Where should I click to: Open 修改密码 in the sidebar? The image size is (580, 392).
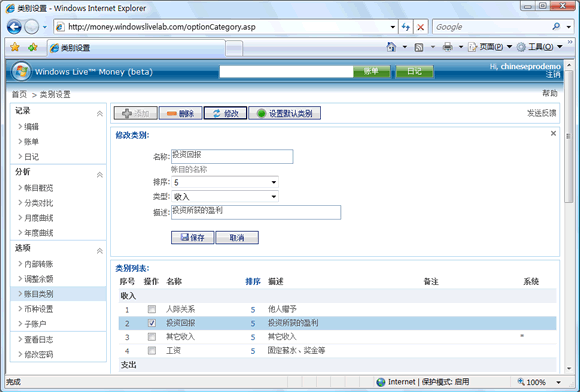point(38,354)
